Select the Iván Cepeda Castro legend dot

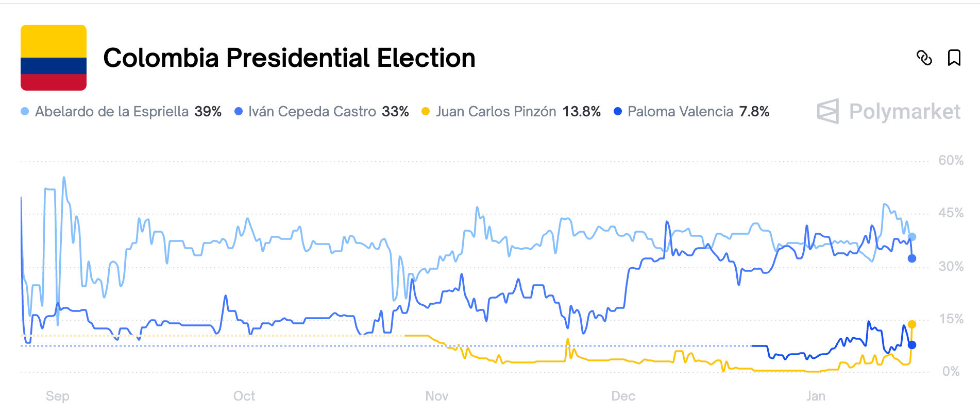point(239,111)
